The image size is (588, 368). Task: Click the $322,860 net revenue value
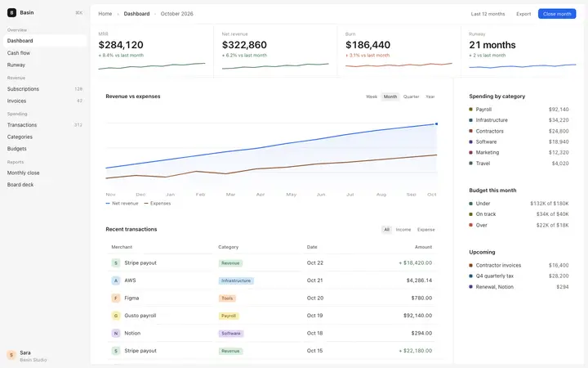[244, 45]
